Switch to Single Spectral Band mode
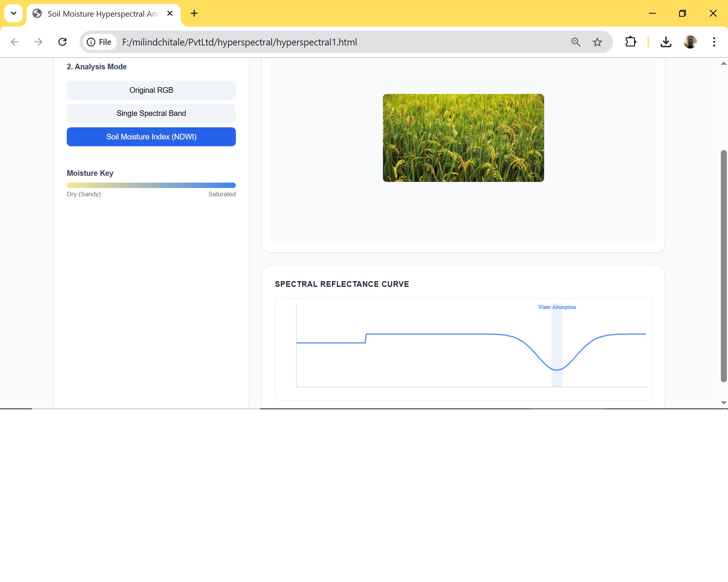Viewport: 728px width, 582px height. coord(151,113)
